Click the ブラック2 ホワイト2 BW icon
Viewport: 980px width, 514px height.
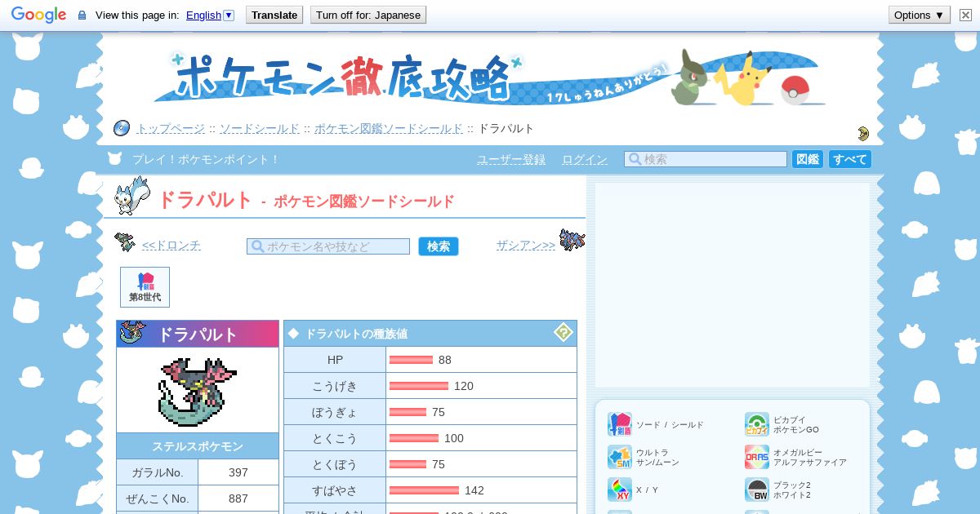(x=757, y=490)
